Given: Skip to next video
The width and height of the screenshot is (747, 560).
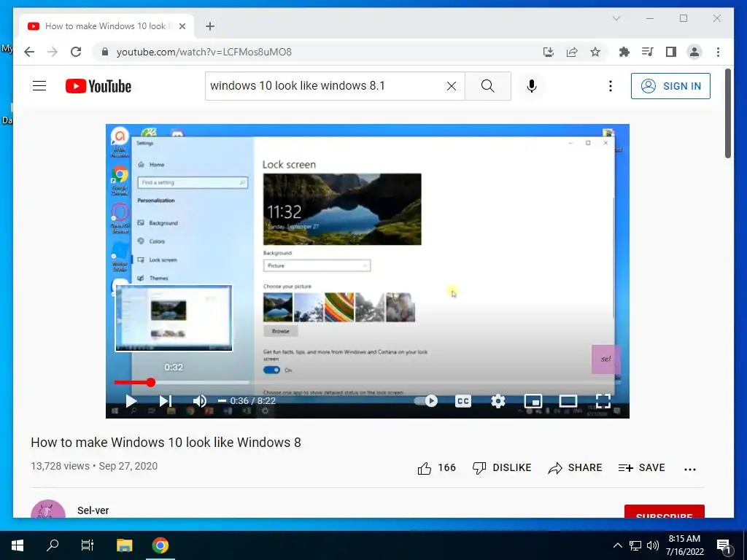Looking at the screenshot, I should [166, 401].
